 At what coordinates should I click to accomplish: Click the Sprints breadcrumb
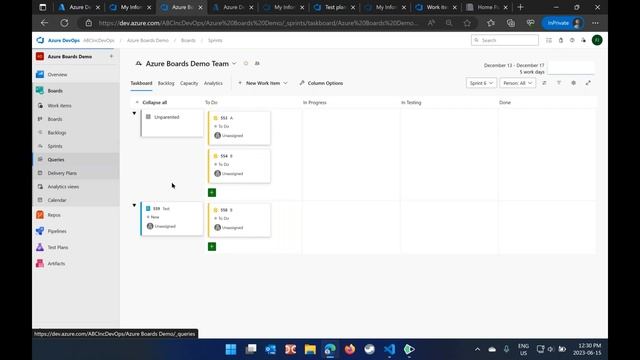point(215,40)
